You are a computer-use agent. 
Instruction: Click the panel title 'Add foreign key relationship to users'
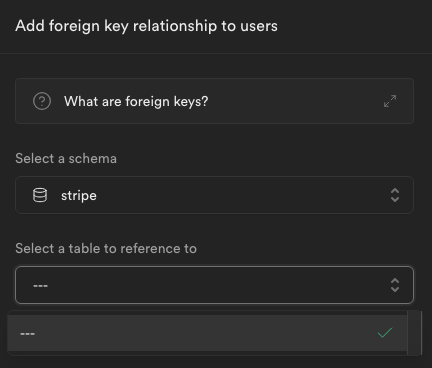pos(146,26)
